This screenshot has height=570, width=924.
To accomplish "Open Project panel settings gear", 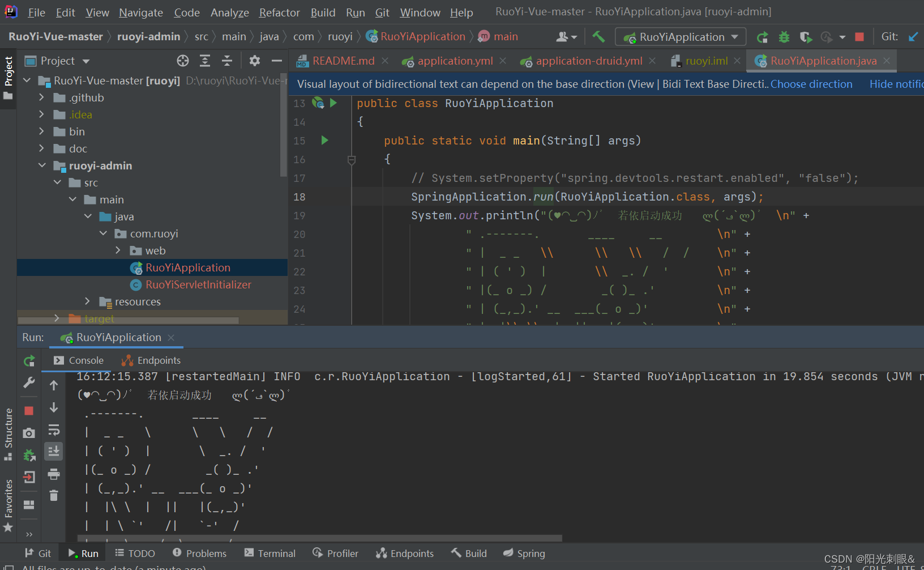I will pyautogui.click(x=255, y=61).
